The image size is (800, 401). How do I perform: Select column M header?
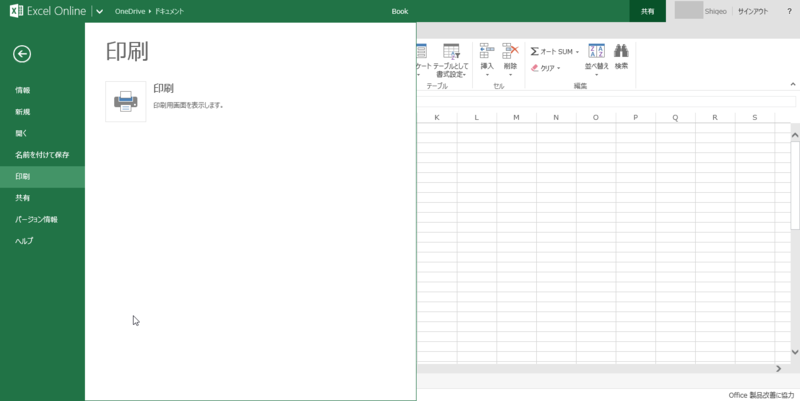[x=516, y=117]
